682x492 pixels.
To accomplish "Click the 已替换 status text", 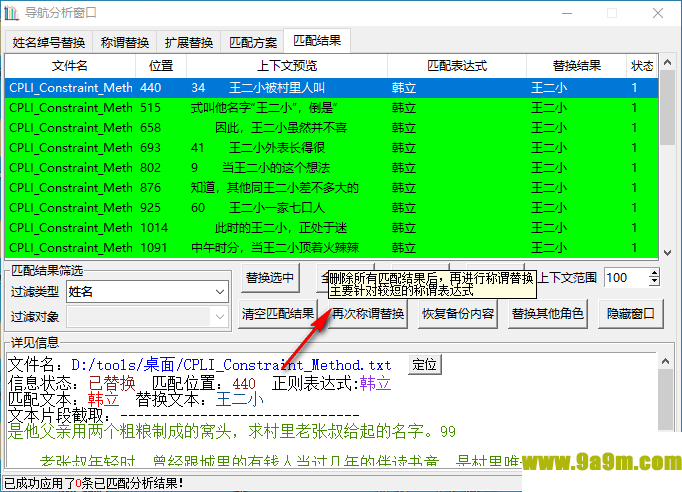I will (x=112, y=383).
